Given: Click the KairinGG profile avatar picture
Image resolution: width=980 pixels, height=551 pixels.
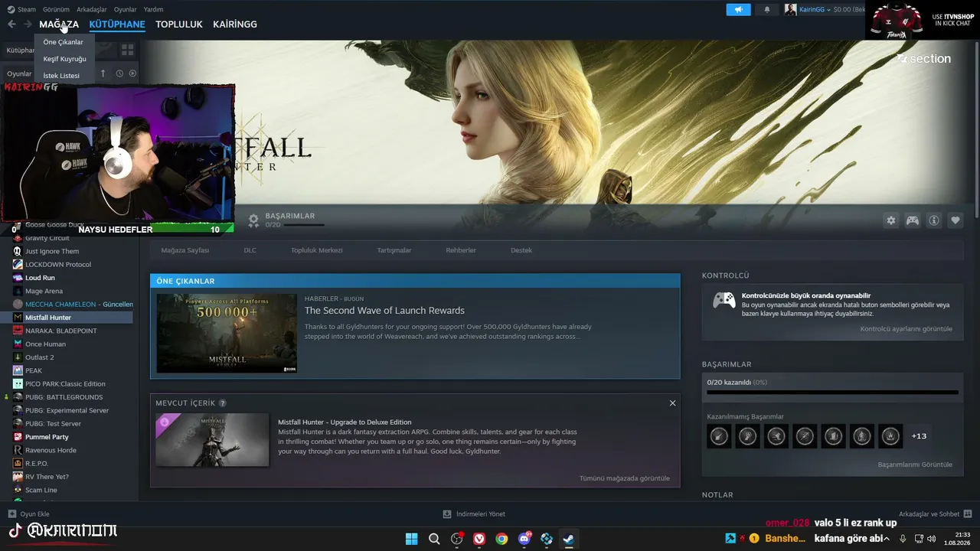Looking at the screenshot, I should 790,9.
